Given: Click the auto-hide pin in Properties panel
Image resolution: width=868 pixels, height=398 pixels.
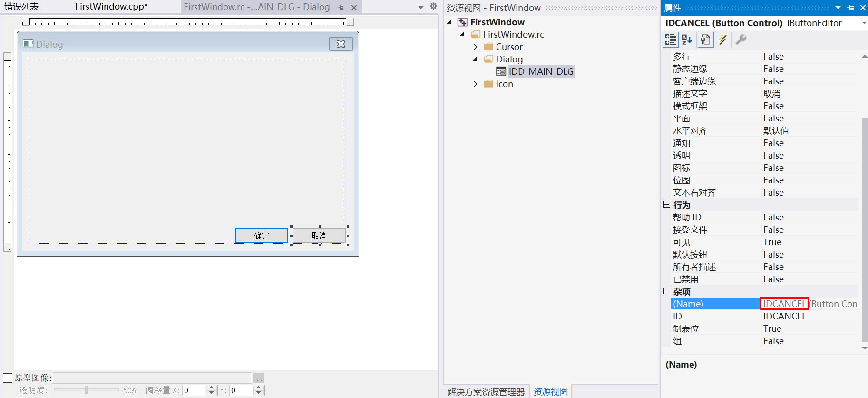Looking at the screenshot, I should 850,8.
